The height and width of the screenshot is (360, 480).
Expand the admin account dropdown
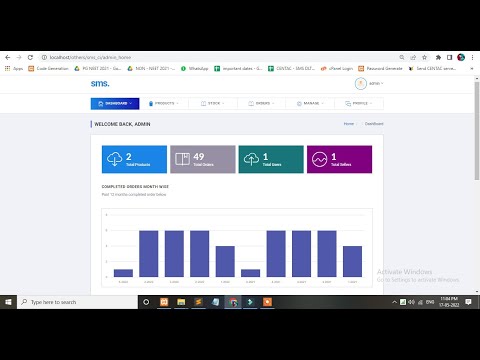(376, 83)
